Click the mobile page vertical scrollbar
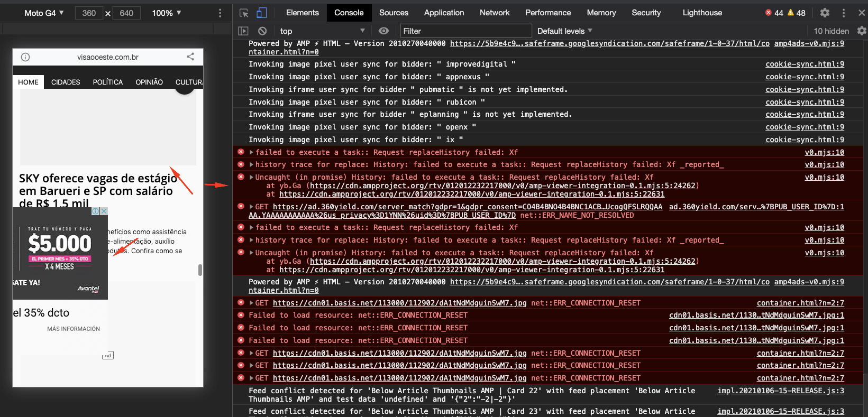This screenshot has height=417, width=868. [x=200, y=270]
